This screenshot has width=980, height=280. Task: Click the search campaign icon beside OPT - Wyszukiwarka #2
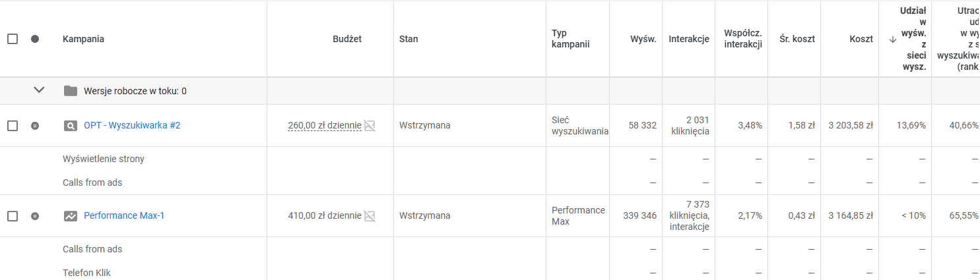[71, 126]
